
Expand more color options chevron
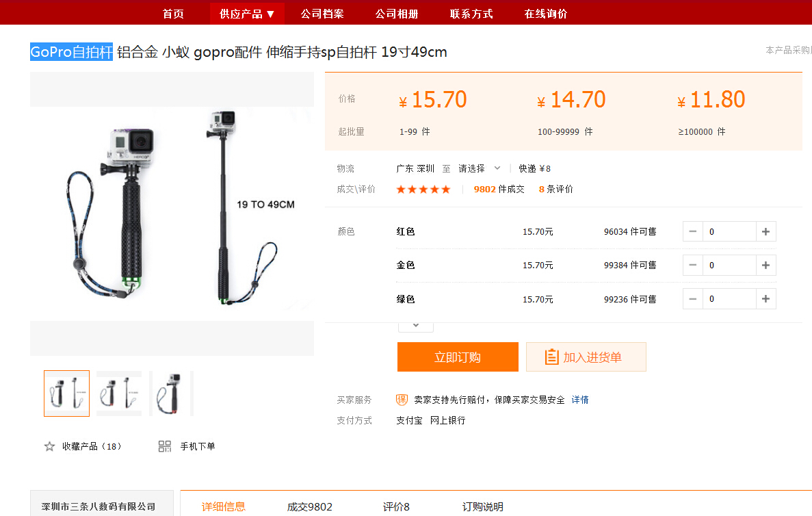point(416,326)
